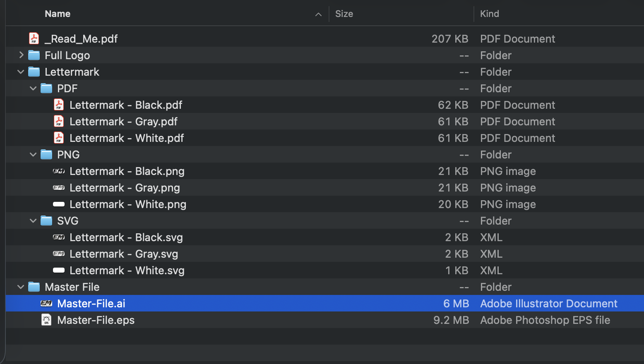Click the EPS file icon for Master-File.eps
Viewport: 644px width, 364px height.
tap(46, 320)
